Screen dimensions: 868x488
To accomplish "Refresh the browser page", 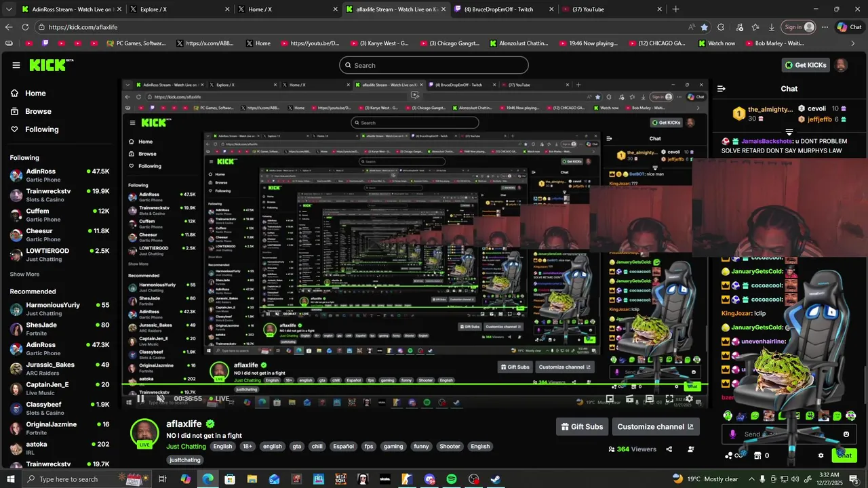I will (x=25, y=27).
